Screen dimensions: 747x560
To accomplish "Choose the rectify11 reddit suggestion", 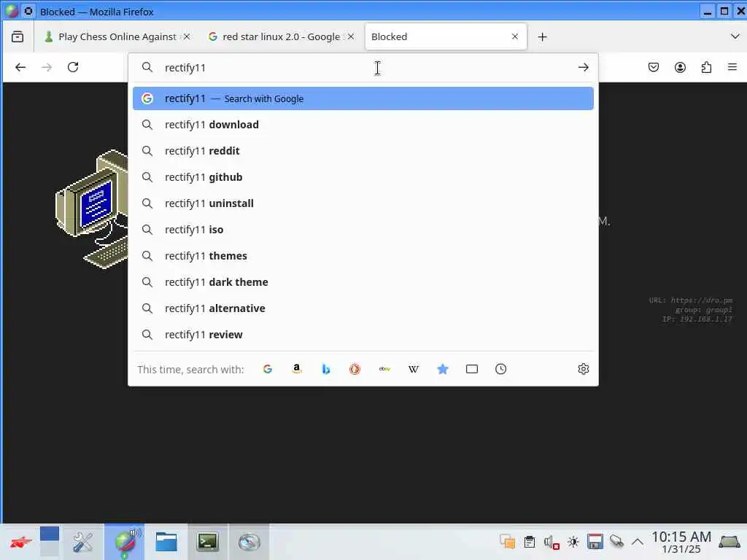I will (x=363, y=151).
